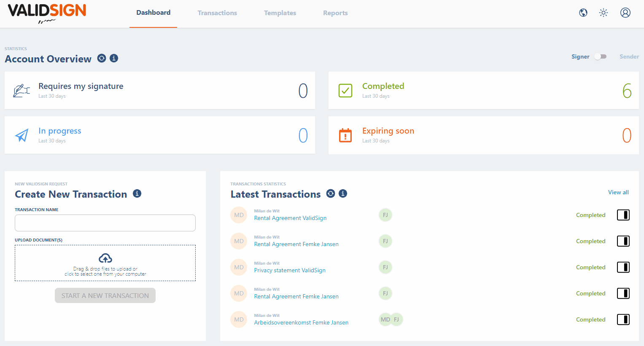
Task: Open panel icon for Privacy statement ValidSign
Action: pyautogui.click(x=623, y=267)
